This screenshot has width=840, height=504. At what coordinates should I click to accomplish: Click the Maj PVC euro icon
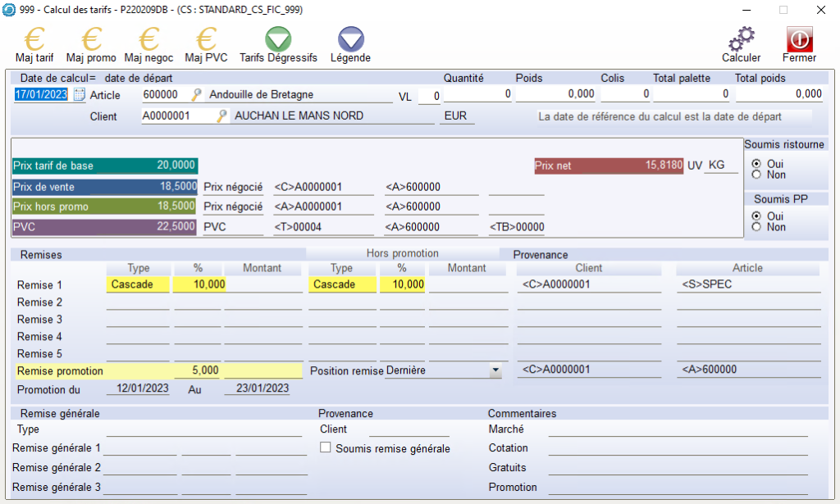click(x=206, y=39)
